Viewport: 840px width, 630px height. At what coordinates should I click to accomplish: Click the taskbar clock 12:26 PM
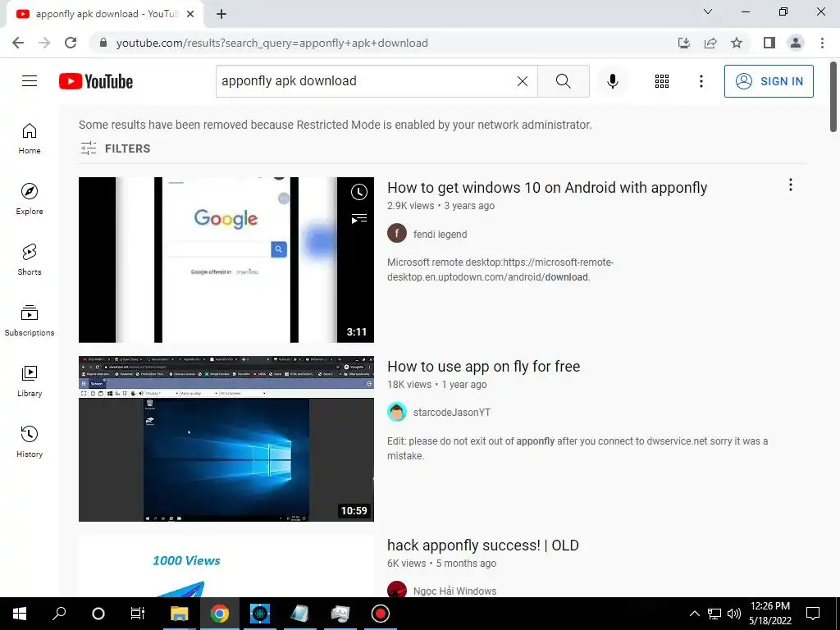(x=769, y=614)
